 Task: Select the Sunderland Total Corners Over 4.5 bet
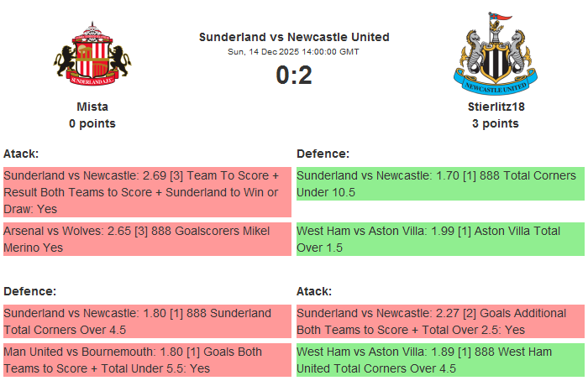(147, 321)
